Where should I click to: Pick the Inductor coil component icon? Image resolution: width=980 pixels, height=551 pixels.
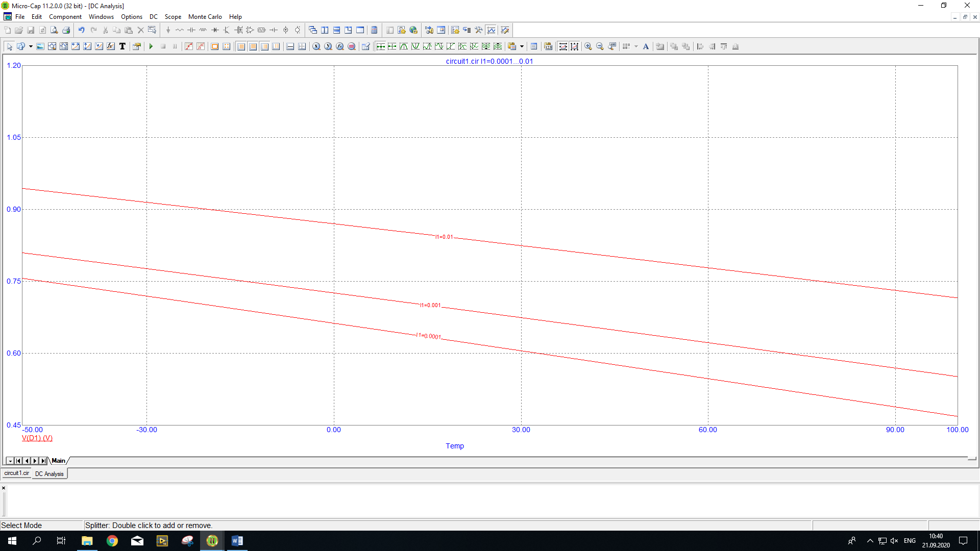click(203, 30)
